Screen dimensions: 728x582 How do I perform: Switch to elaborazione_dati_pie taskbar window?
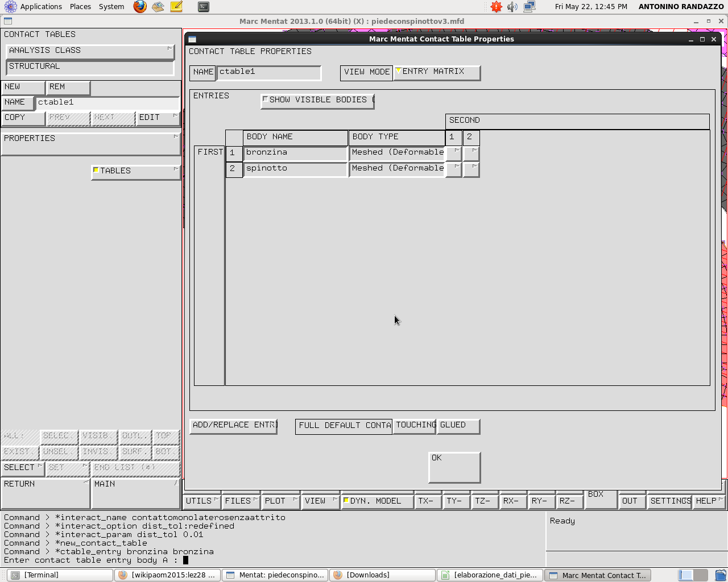(x=490, y=575)
